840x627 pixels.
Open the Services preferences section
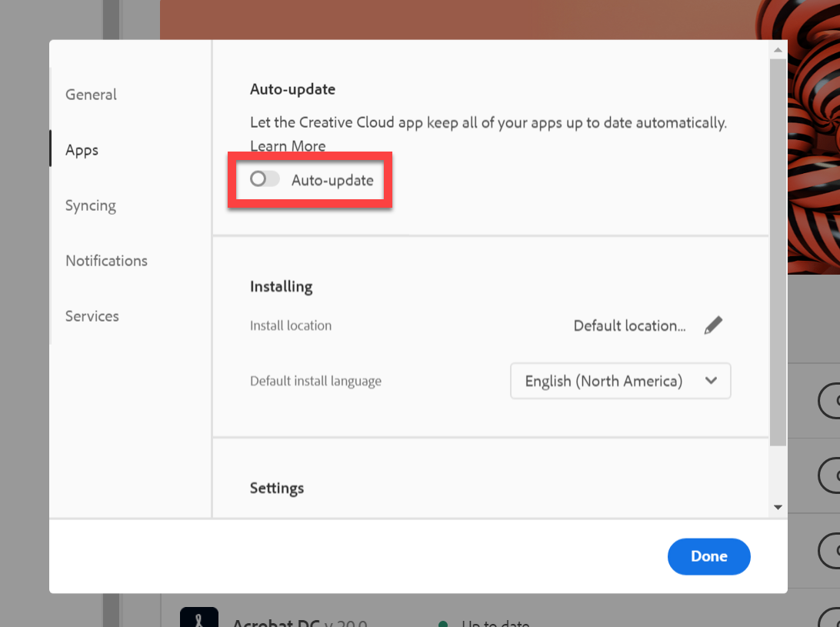coord(92,316)
